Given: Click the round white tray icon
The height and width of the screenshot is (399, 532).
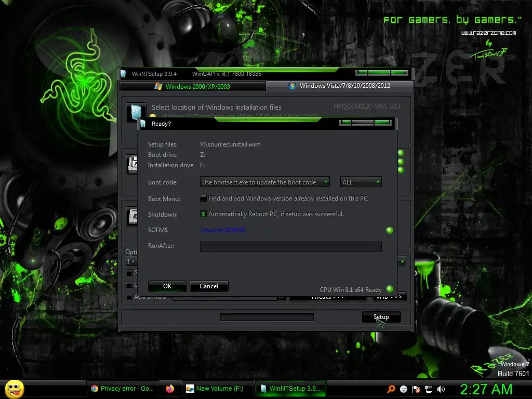Looking at the screenshot, I should (x=403, y=389).
